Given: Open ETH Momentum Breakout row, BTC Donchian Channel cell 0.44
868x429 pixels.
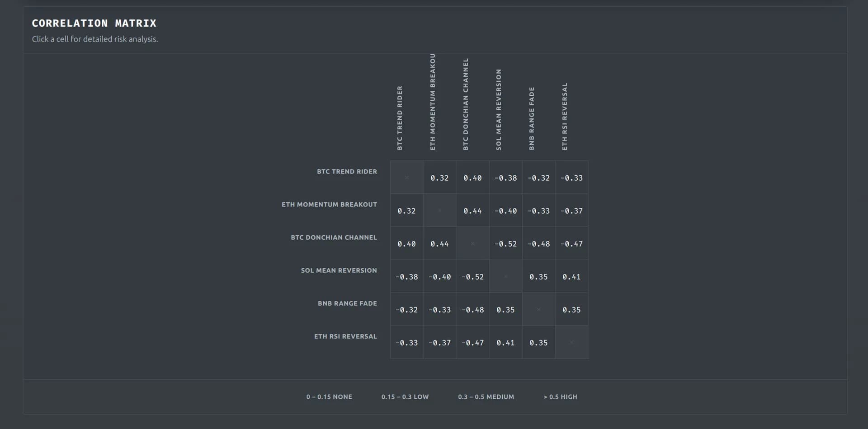Looking at the screenshot, I should [x=472, y=210].
